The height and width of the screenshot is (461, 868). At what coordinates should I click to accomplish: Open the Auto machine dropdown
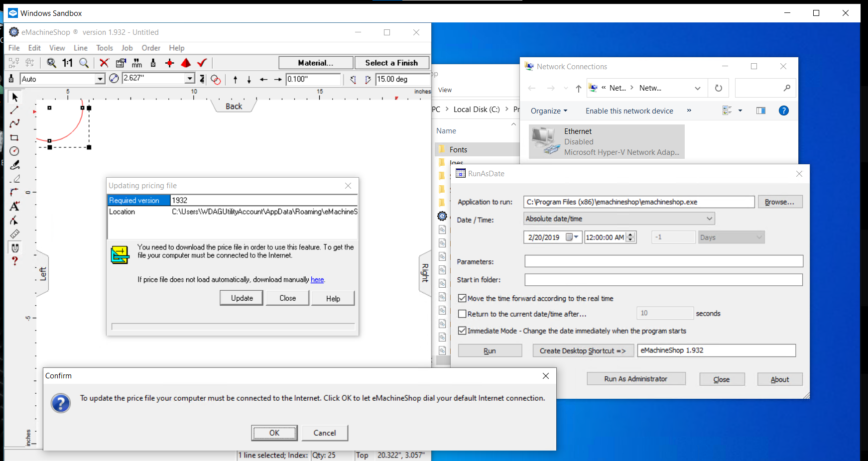[x=100, y=79]
